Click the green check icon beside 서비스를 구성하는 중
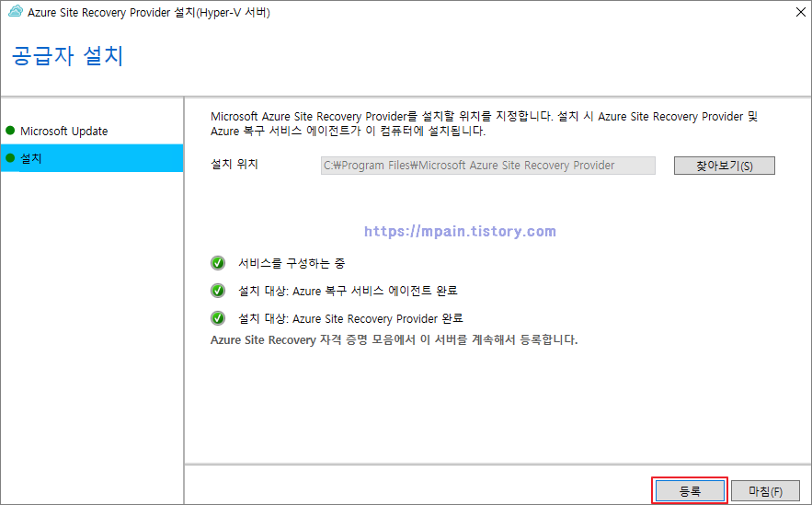This screenshot has width=812, height=505. pyautogui.click(x=218, y=263)
